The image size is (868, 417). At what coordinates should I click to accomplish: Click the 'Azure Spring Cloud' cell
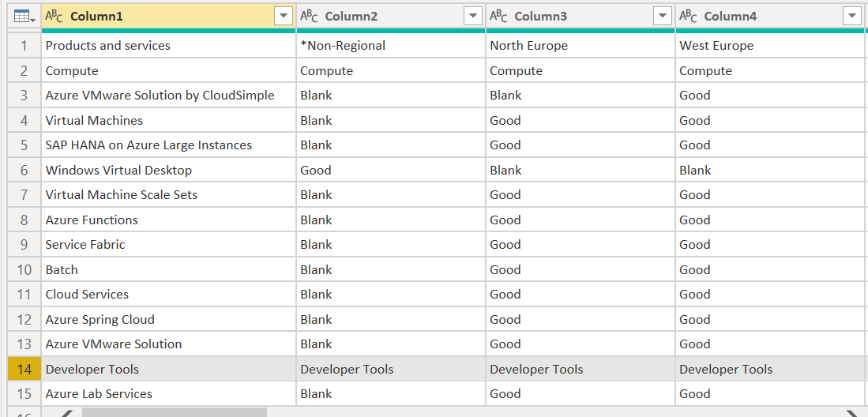pyautogui.click(x=169, y=320)
